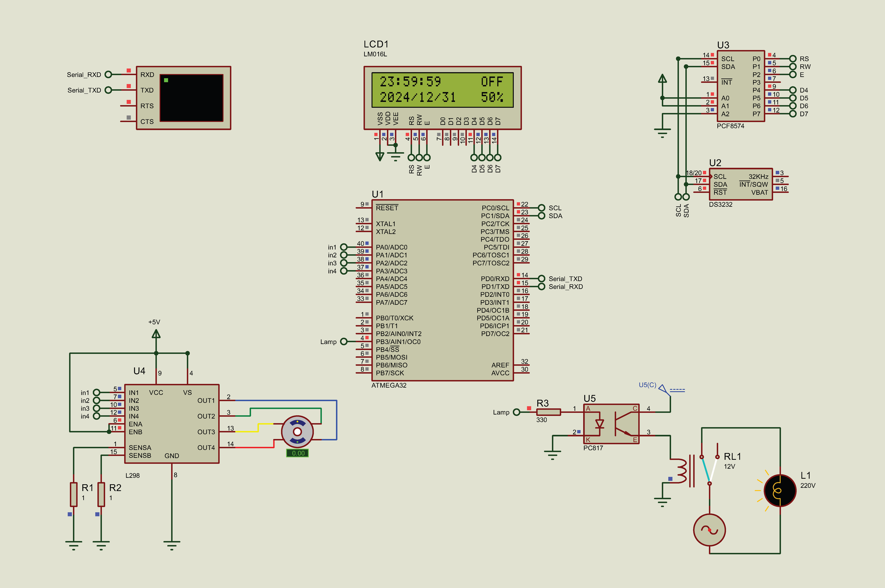Select the PC817 optocoupler U5

point(611,424)
